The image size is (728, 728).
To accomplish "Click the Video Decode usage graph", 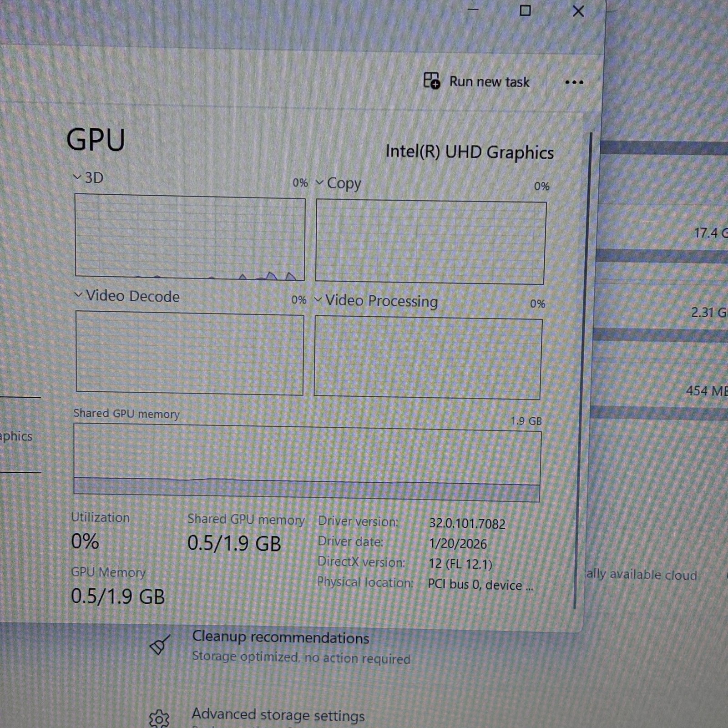I will [189, 353].
